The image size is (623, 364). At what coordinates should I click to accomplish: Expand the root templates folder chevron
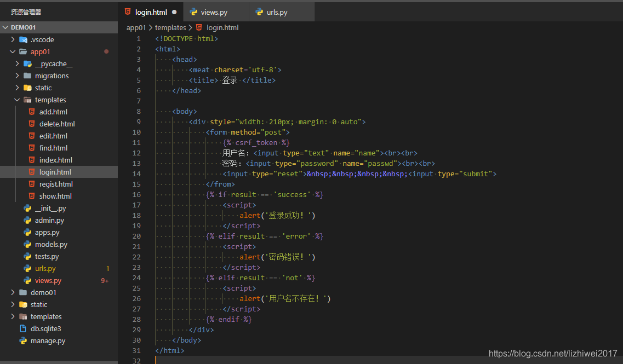(13, 316)
